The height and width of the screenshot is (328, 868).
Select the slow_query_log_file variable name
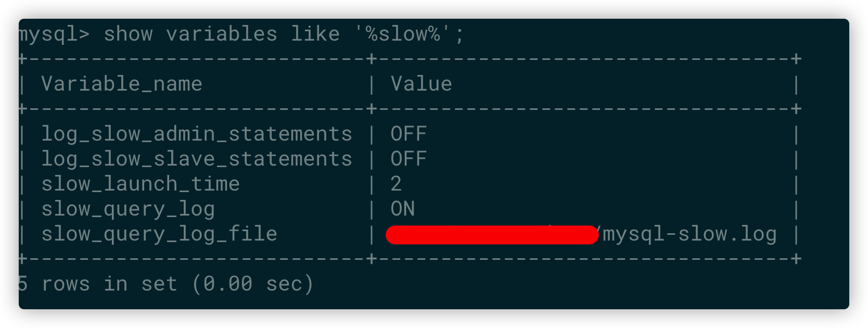click(159, 234)
